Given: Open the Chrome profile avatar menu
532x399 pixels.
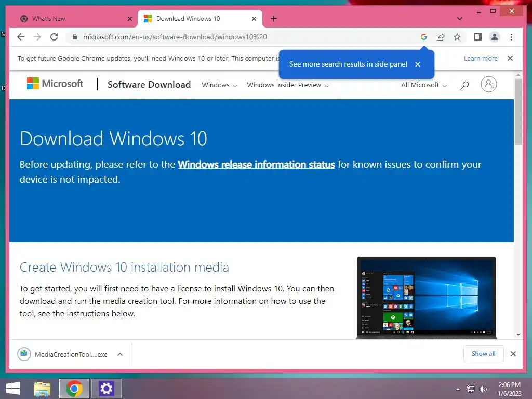Looking at the screenshot, I should [x=495, y=37].
